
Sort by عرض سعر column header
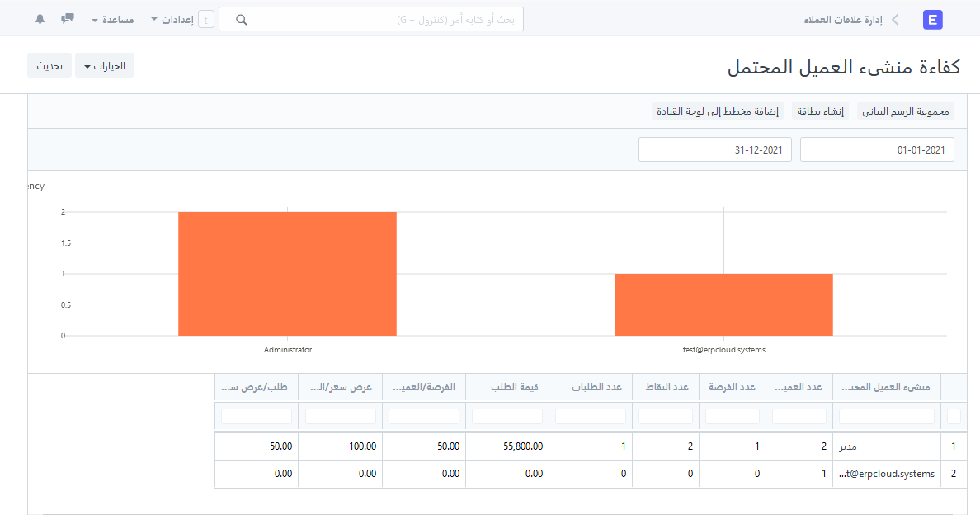pyautogui.click(x=341, y=388)
